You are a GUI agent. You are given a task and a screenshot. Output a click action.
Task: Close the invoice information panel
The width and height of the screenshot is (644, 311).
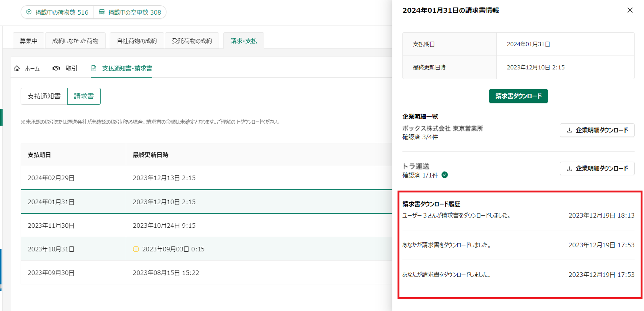(630, 10)
